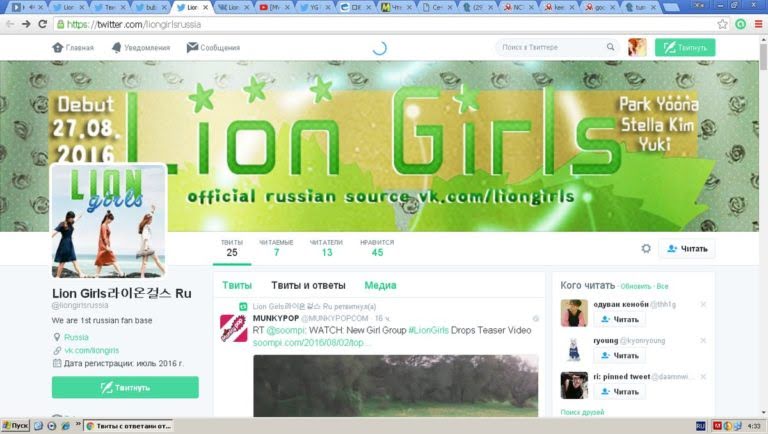Click the Russia location link
The height and width of the screenshot is (434, 768).
(76, 337)
